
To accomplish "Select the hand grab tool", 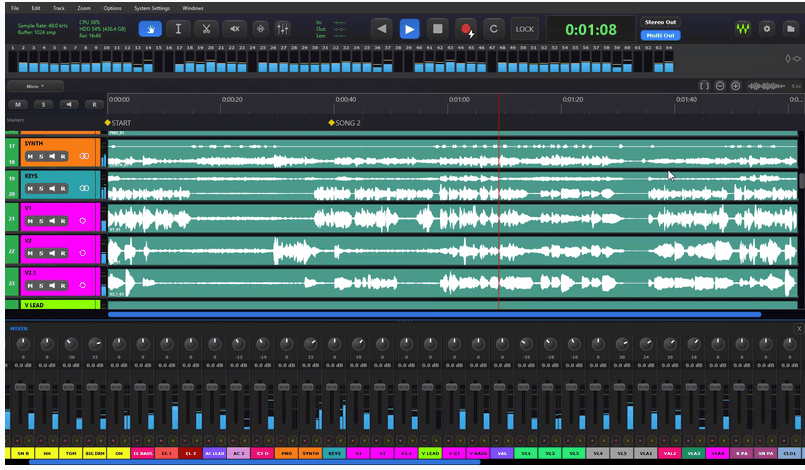I will pyautogui.click(x=150, y=29).
